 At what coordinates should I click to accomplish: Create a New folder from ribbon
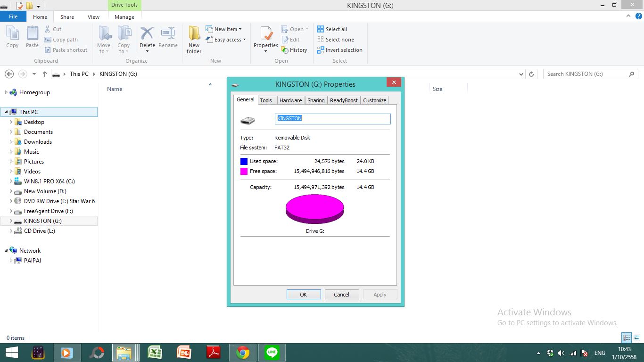coord(194,40)
